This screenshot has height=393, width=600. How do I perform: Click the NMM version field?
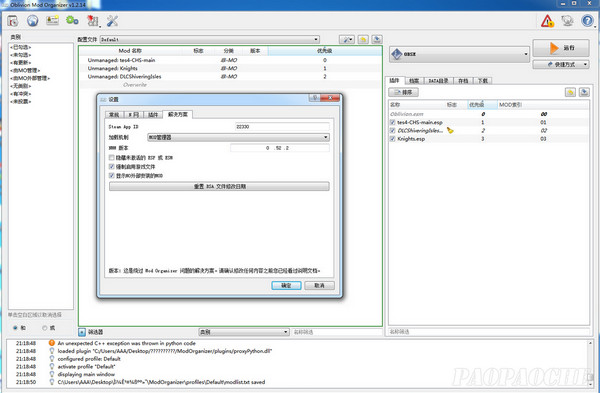(x=280, y=148)
